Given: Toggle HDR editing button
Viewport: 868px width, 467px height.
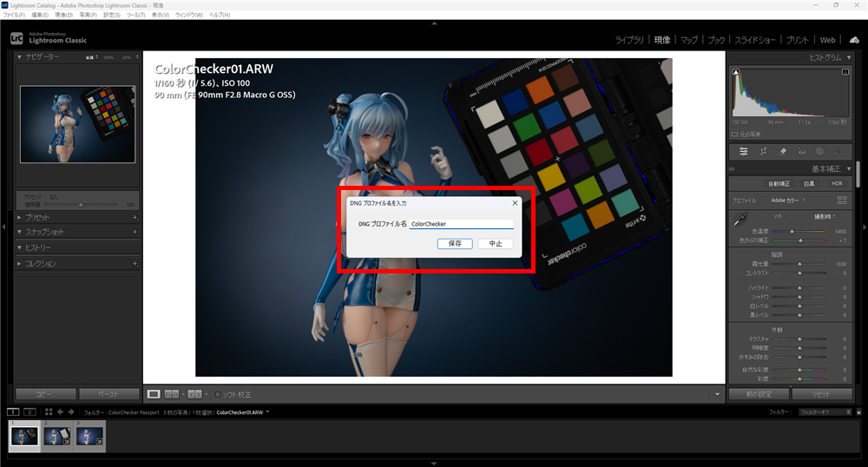Looking at the screenshot, I should 837,184.
